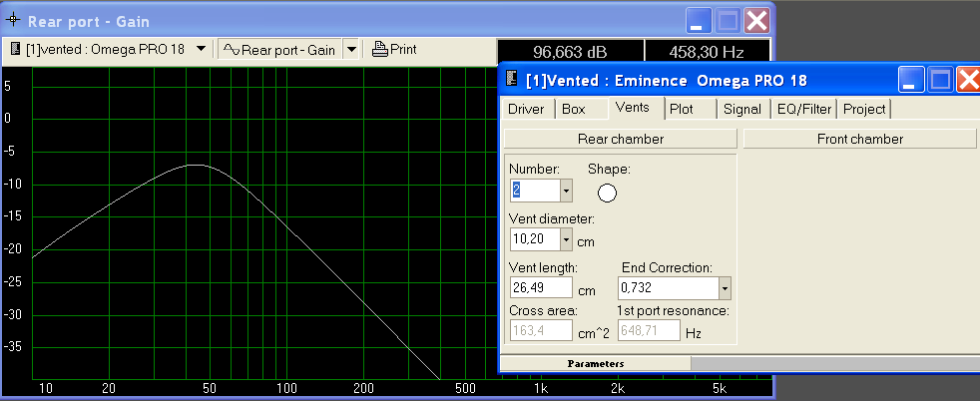Click the gain curve peak on the graph
Screen dimensions: 980x401
(x=195, y=165)
